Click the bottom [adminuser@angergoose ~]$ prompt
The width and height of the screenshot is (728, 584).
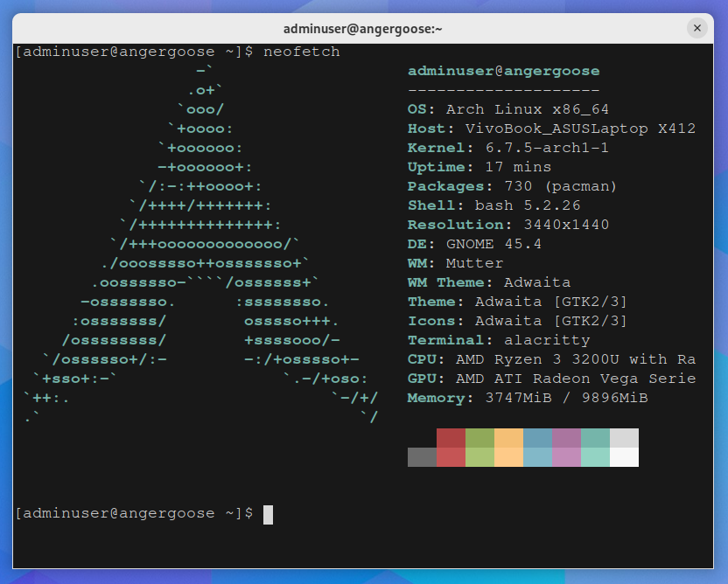click(x=134, y=513)
